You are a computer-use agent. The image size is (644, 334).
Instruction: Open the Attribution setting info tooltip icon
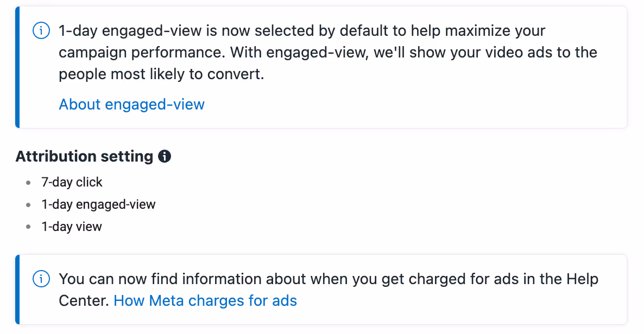tap(165, 156)
